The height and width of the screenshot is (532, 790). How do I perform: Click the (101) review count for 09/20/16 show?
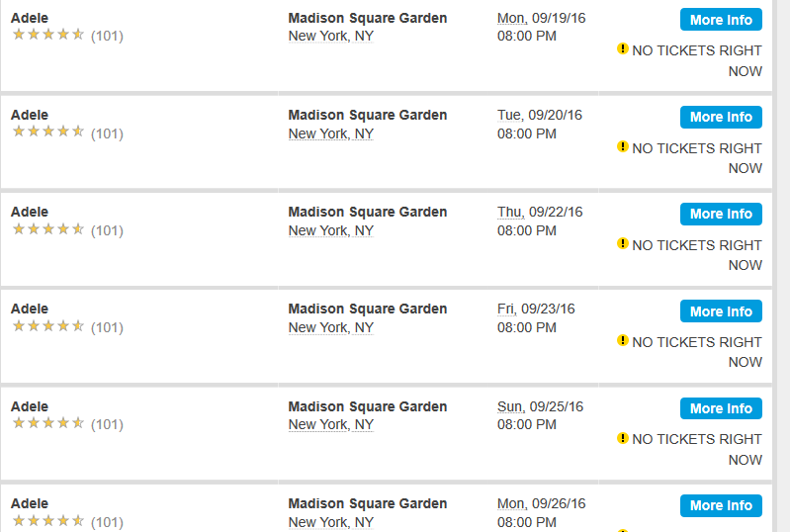tap(107, 133)
